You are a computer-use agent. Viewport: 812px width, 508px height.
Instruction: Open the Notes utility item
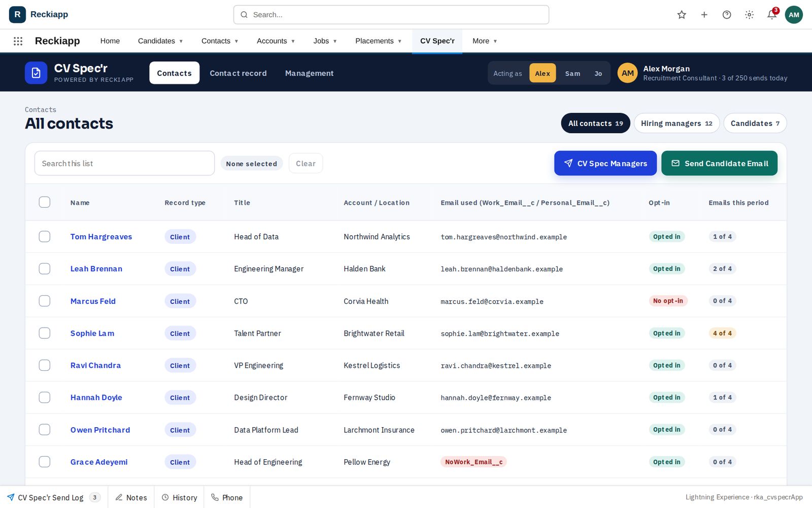tap(131, 497)
